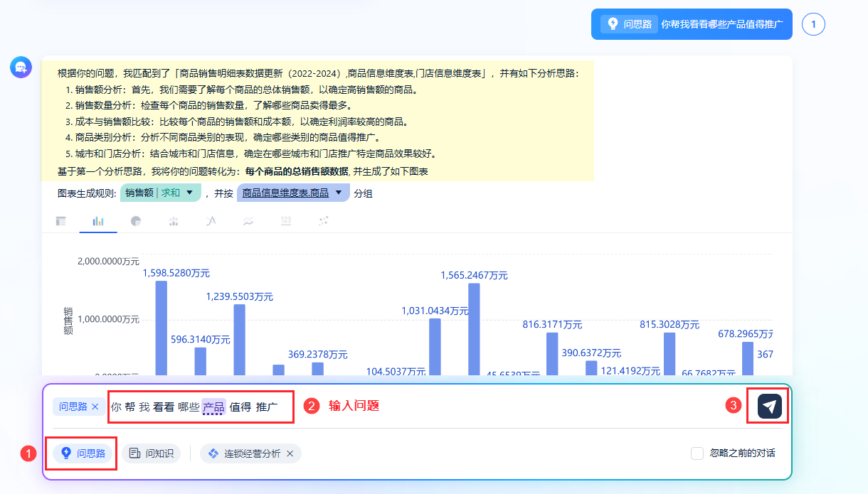
Task: Click the data label 390.6372万元
Action: click(592, 353)
